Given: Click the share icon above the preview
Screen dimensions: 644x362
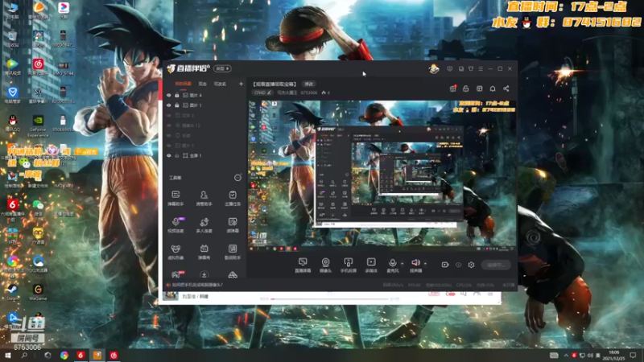Looking at the screenshot, I should pyautogui.click(x=506, y=88).
